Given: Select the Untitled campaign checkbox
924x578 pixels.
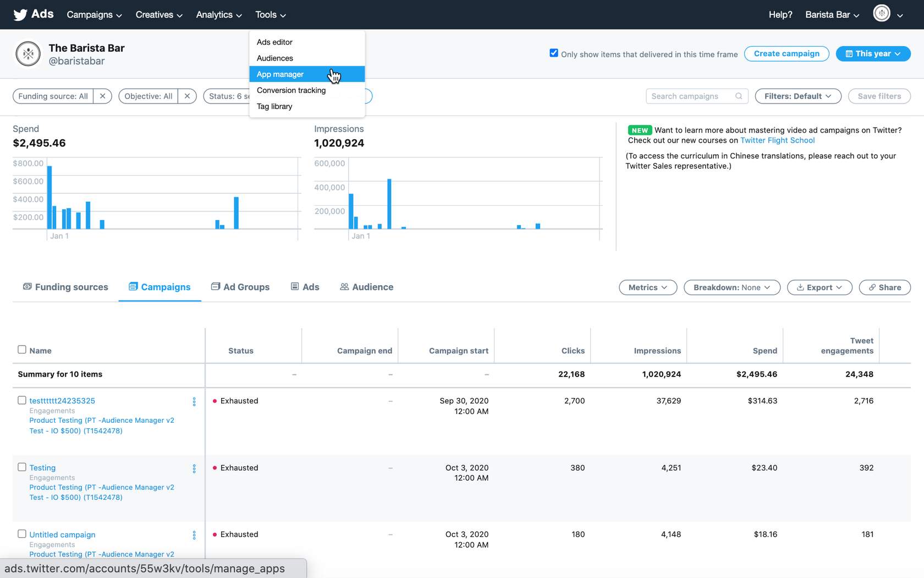Looking at the screenshot, I should click(x=22, y=533).
